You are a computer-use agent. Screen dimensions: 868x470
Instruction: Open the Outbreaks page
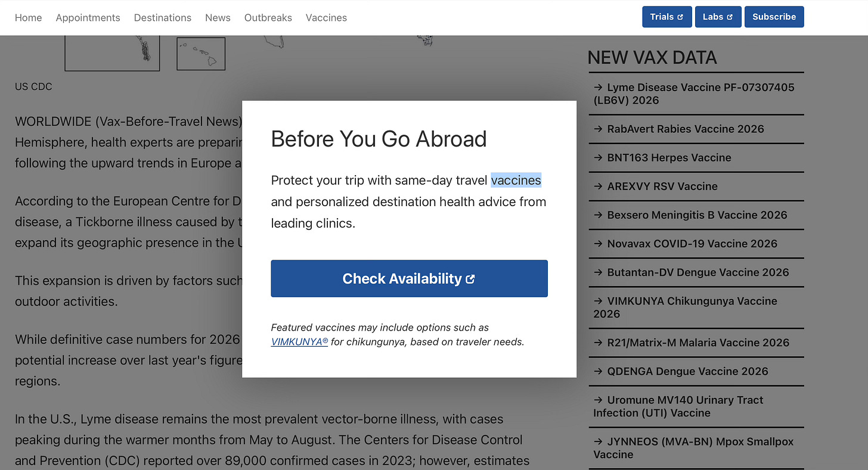[268, 18]
